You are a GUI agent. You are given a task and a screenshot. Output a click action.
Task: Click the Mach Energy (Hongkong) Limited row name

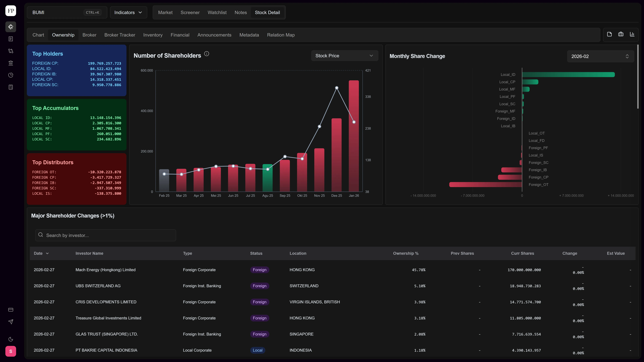106,270
